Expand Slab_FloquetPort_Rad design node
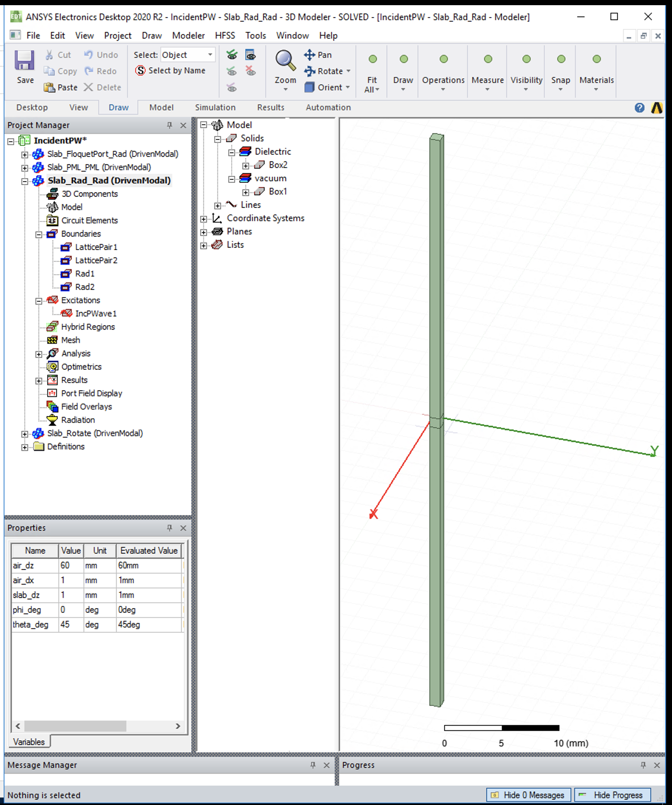 (x=25, y=154)
